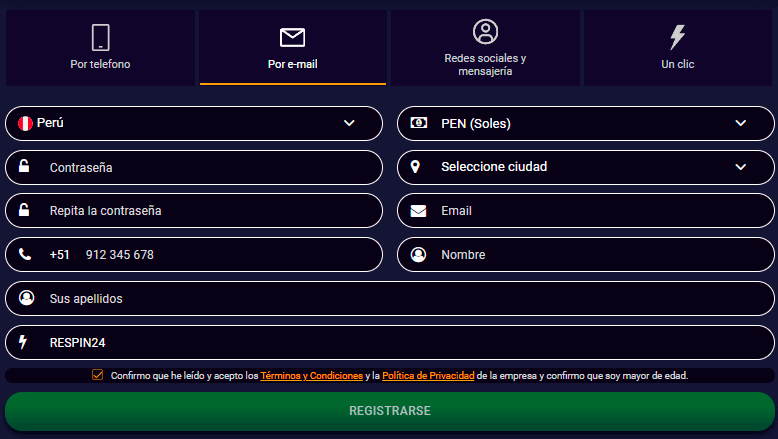Click the envelope icon above Por e-mail

pos(292,38)
